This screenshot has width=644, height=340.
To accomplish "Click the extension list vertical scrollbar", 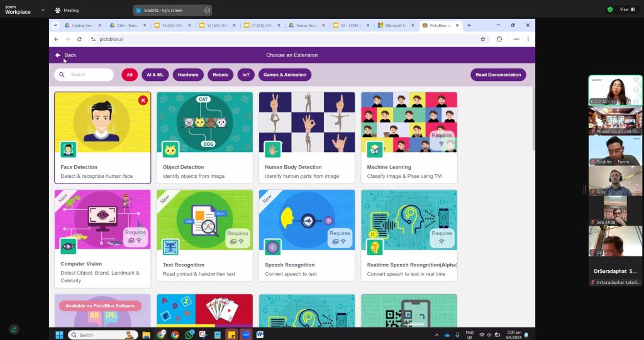I will pos(533,119).
